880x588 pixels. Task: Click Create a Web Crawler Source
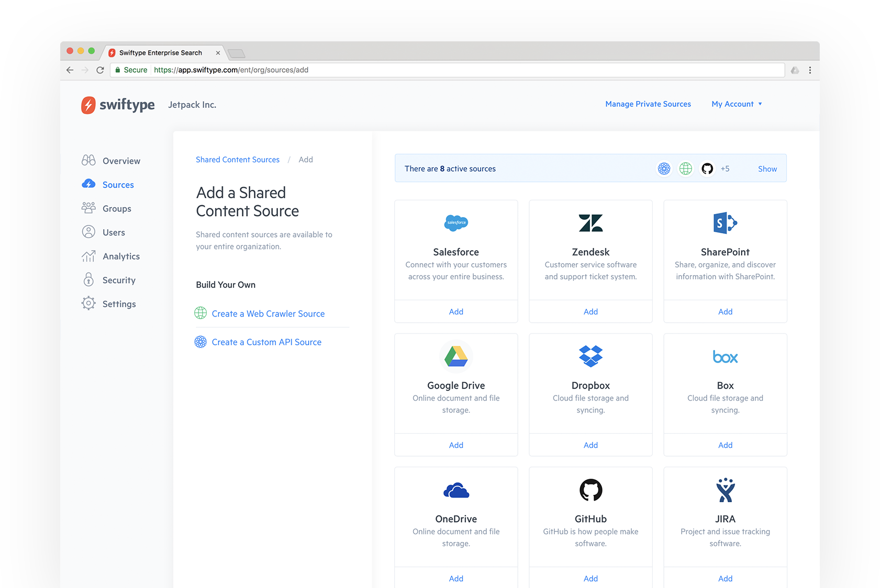tap(268, 313)
